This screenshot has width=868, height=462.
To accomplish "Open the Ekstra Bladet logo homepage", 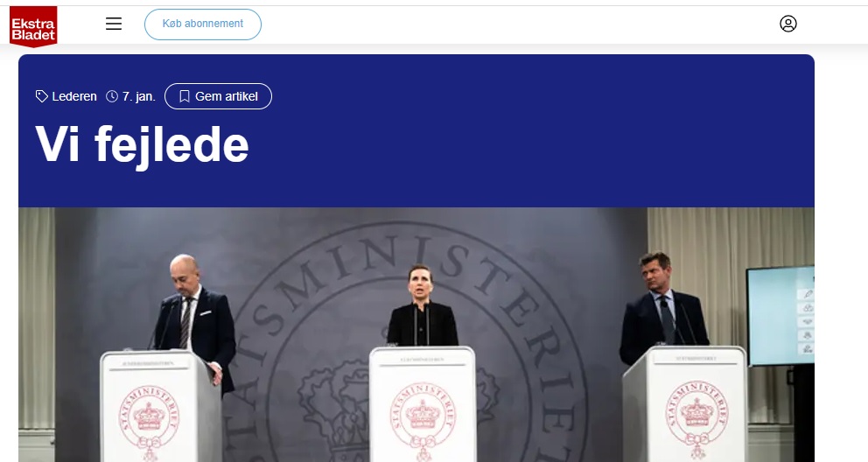I will pyautogui.click(x=33, y=26).
